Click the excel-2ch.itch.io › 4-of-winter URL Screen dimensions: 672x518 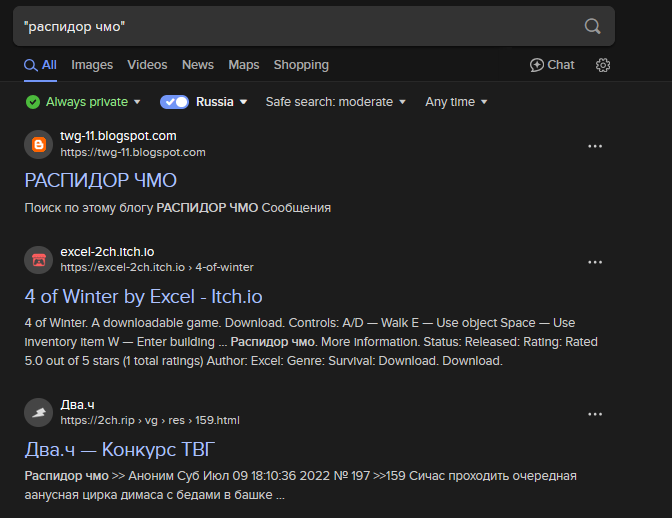157,267
